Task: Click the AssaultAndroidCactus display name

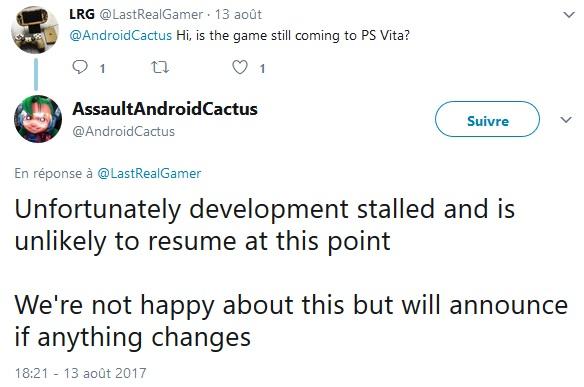Action: coord(165,109)
